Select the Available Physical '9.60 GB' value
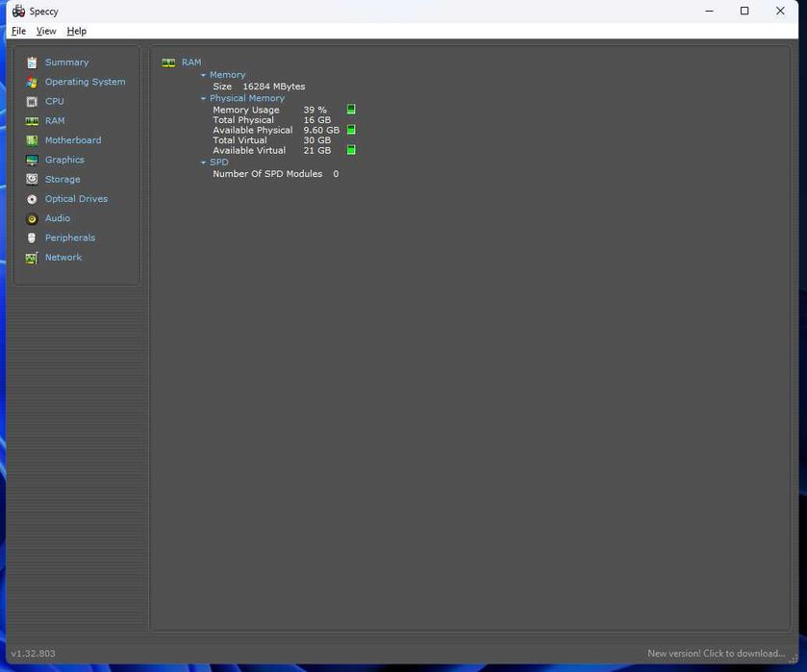The width and height of the screenshot is (807, 672). tap(321, 130)
